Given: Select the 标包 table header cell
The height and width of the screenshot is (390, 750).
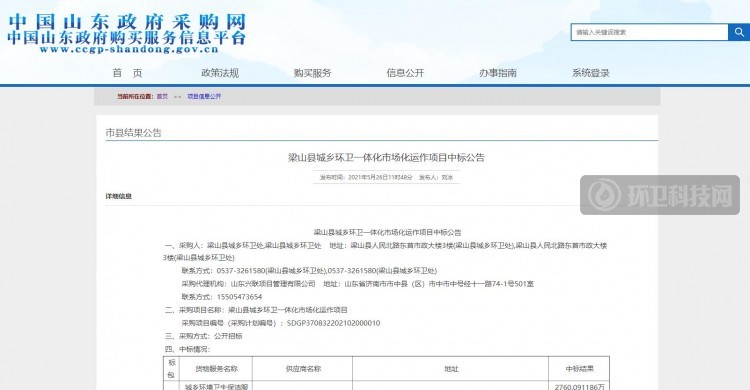Looking at the screenshot, I should click(x=172, y=369).
